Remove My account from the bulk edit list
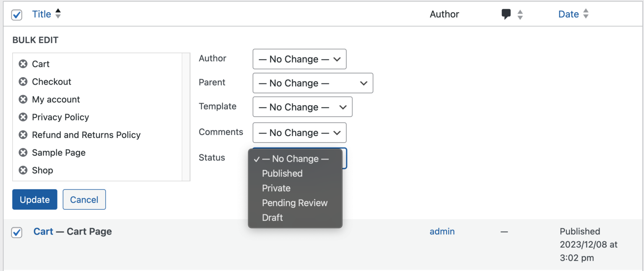The image size is (644, 271). (x=23, y=99)
